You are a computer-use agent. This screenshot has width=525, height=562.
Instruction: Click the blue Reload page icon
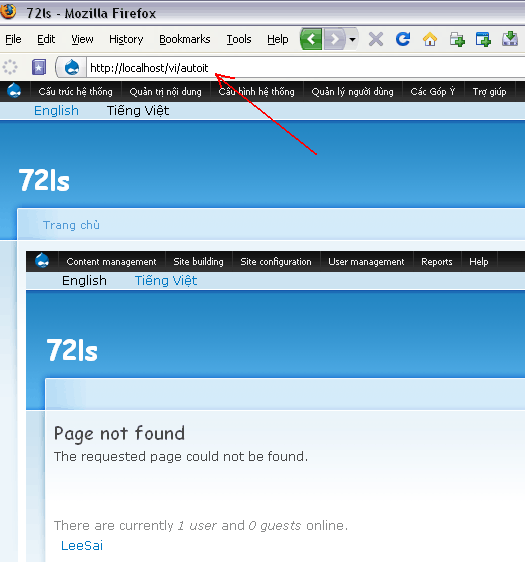click(403, 39)
